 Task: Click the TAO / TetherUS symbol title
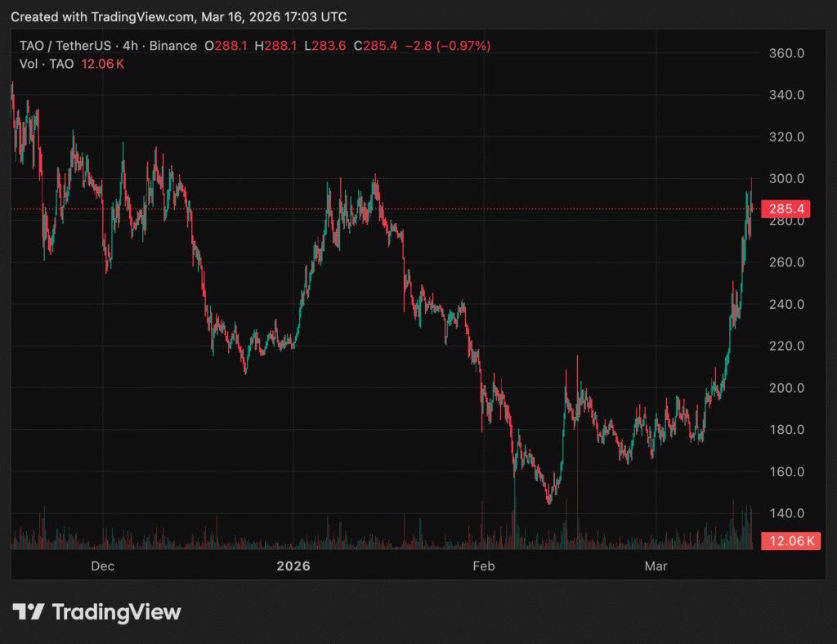point(66,46)
